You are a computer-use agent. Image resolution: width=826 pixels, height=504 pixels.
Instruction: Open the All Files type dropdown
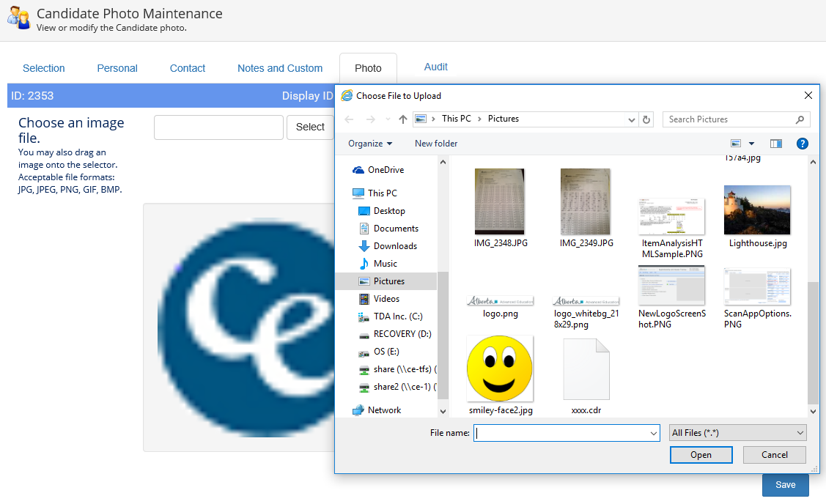pyautogui.click(x=737, y=433)
